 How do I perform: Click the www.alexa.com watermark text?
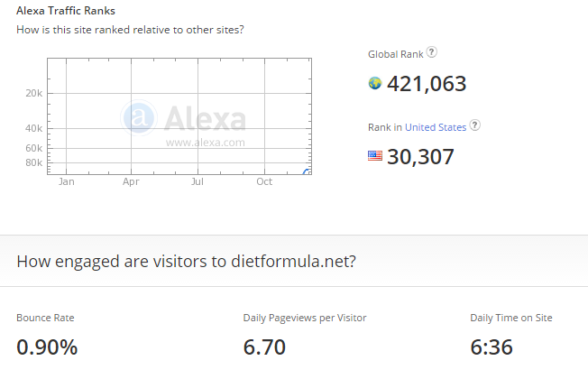coord(206,142)
